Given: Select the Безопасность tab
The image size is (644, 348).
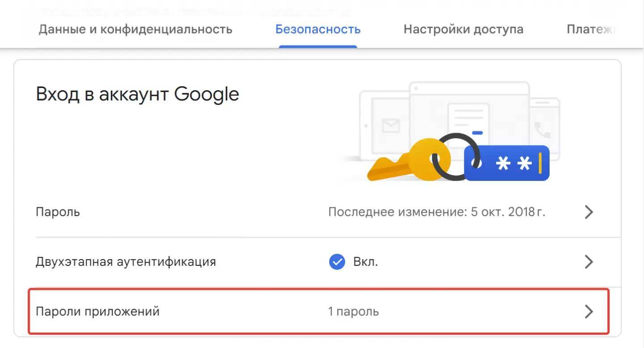Looking at the screenshot, I should [318, 30].
